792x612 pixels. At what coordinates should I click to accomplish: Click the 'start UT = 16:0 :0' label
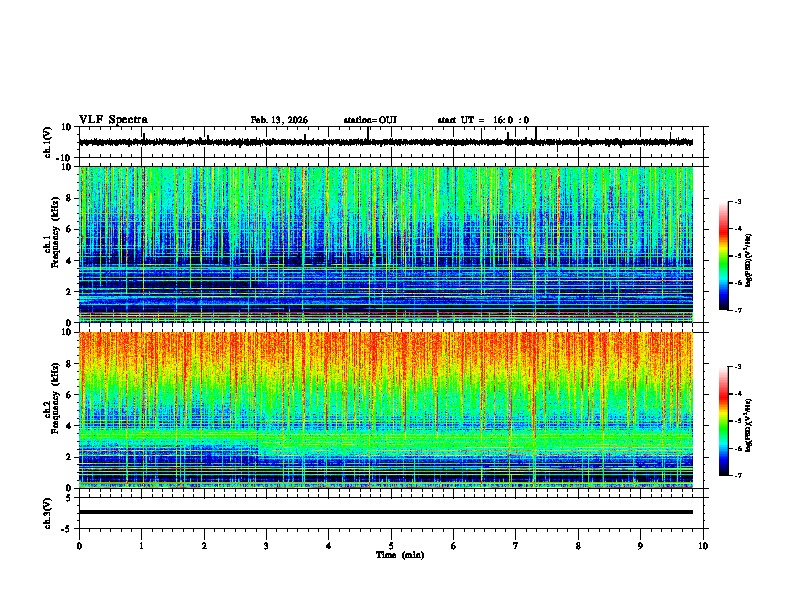pyautogui.click(x=483, y=120)
